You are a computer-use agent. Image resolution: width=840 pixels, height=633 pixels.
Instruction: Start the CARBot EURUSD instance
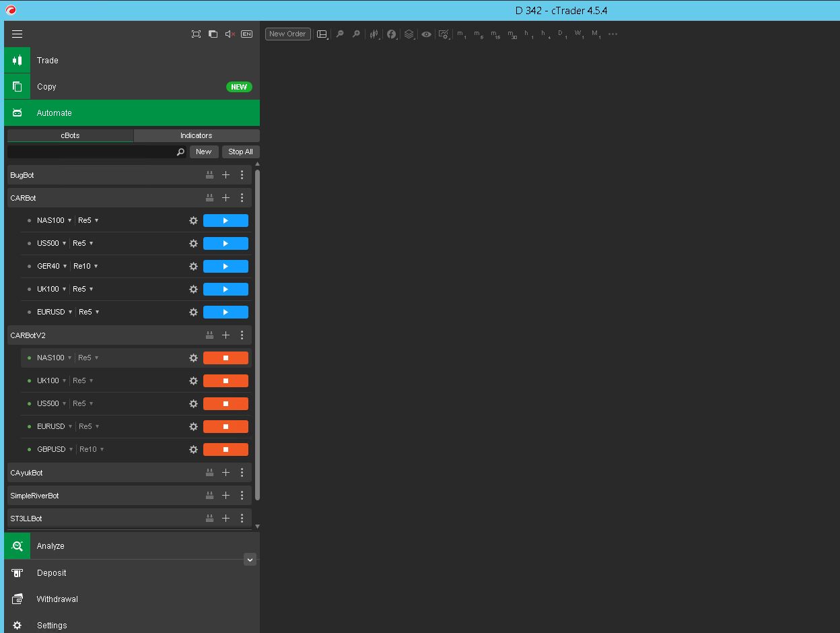[x=225, y=312]
